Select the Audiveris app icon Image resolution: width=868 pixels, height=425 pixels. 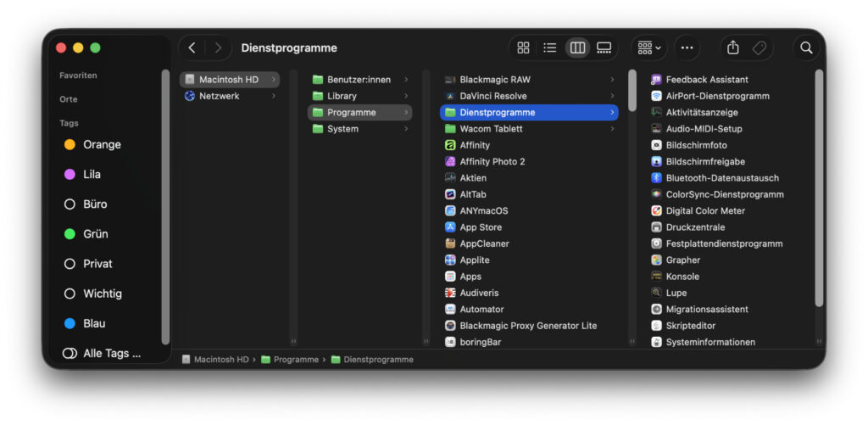tap(450, 294)
